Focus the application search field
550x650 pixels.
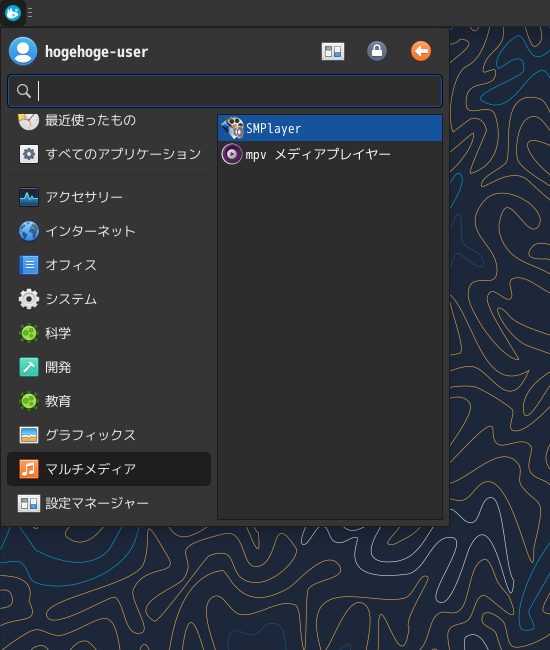(x=225, y=91)
